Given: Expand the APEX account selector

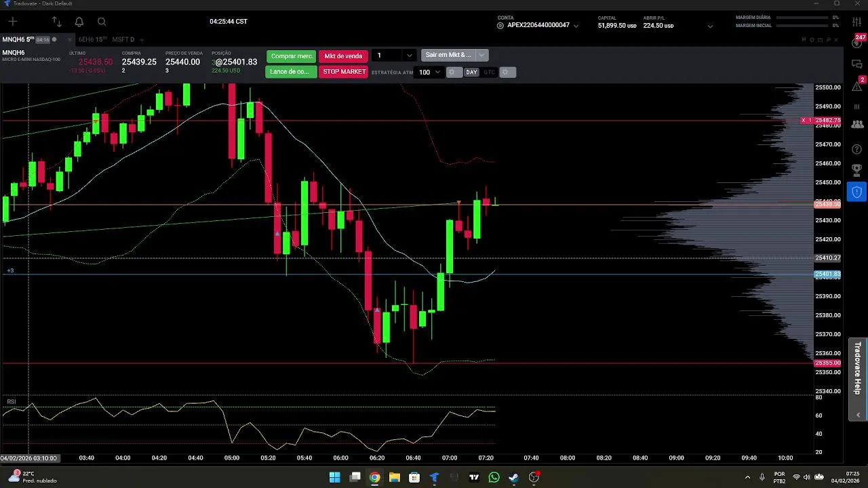Looking at the screenshot, I should click(576, 26).
